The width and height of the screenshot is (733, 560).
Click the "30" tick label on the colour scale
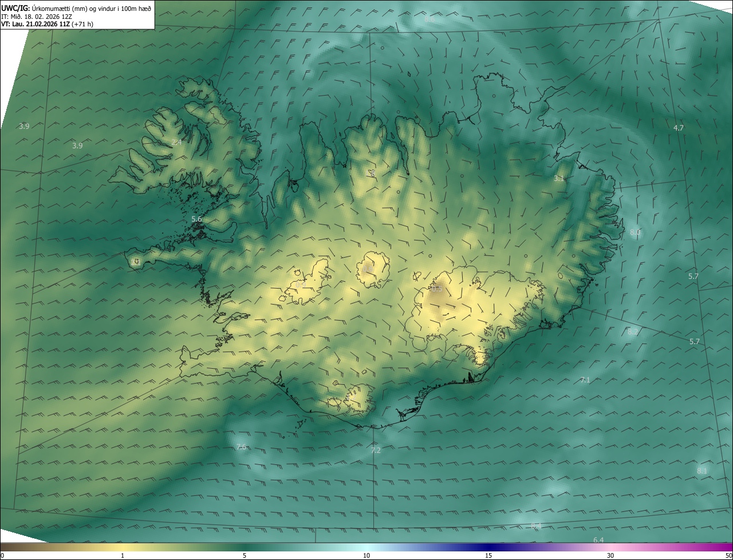[x=610, y=555]
